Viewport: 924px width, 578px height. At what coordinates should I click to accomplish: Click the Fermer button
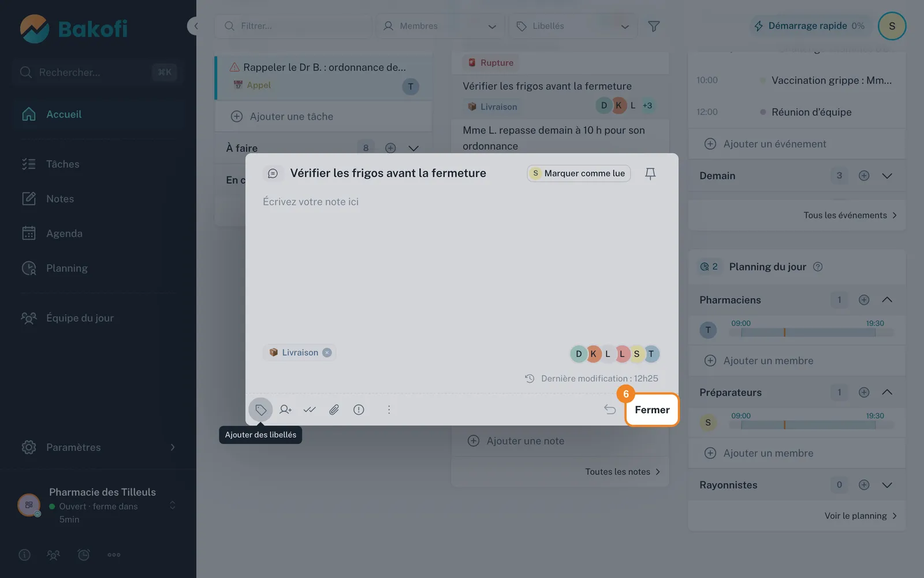point(652,410)
